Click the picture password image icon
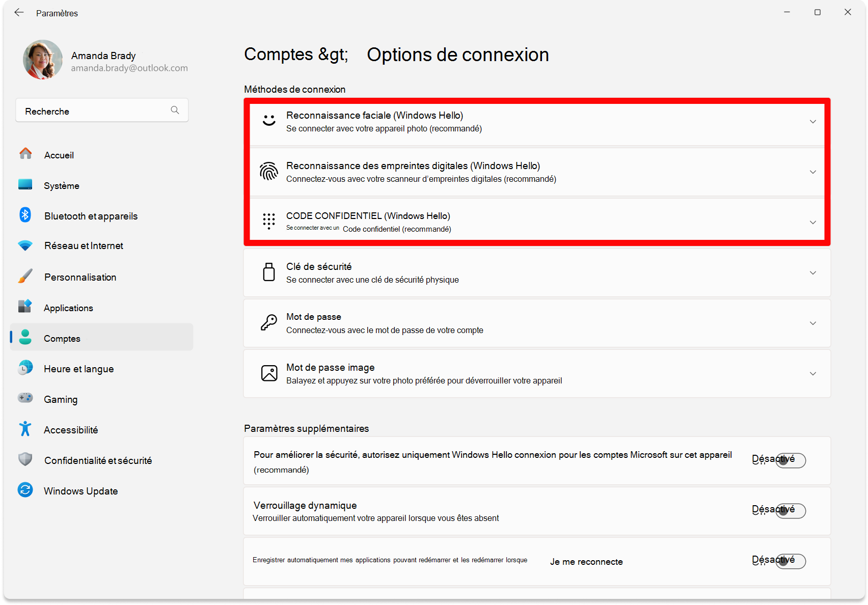 click(x=269, y=373)
